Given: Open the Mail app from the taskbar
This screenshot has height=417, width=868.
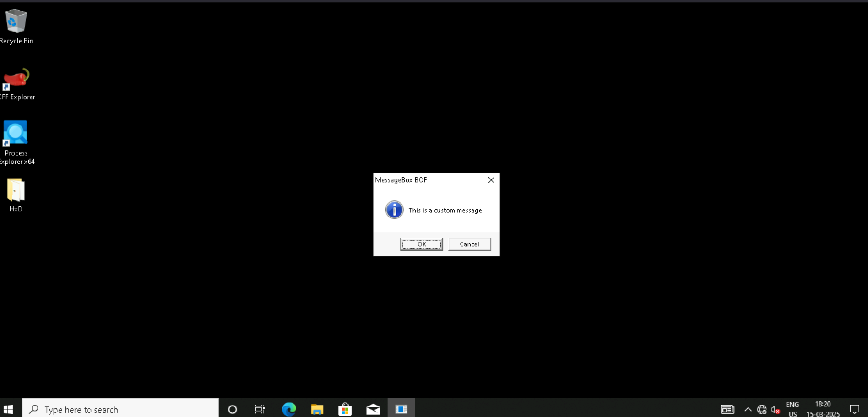Looking at the screenshot, I should pos(373,409).
